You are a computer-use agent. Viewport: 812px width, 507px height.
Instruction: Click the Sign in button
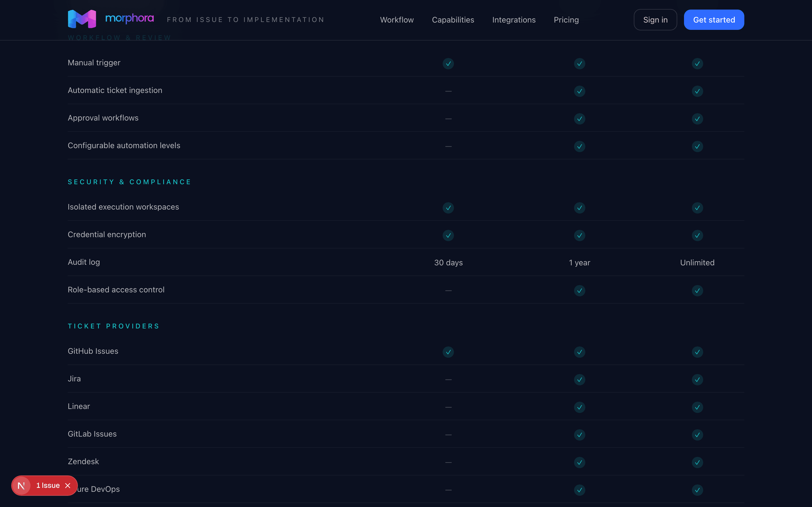(x=655, y=19)
